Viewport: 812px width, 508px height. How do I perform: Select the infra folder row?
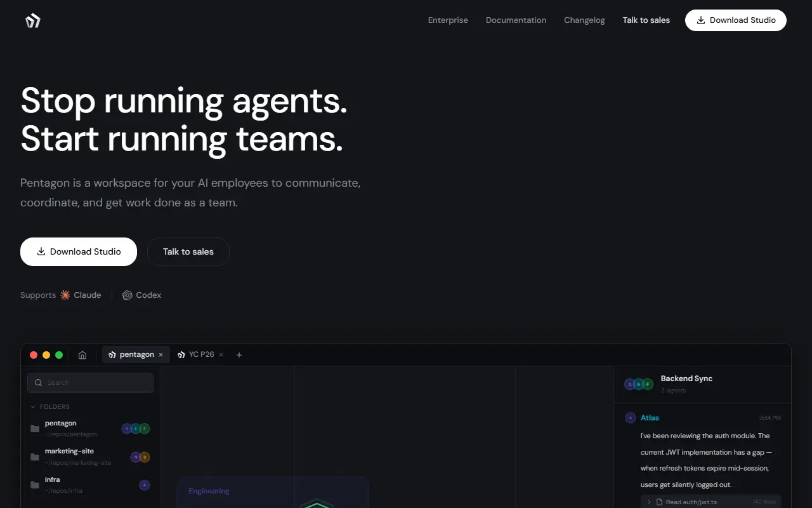pos(90,485)
